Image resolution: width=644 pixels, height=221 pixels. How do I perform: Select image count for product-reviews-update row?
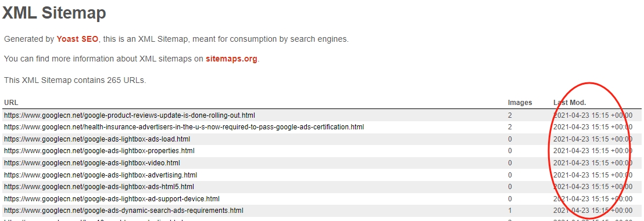pos(510,115)
